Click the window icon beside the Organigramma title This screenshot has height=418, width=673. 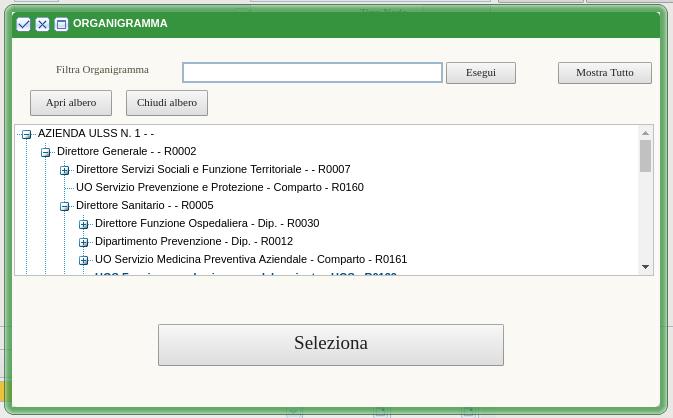(61, 24)
